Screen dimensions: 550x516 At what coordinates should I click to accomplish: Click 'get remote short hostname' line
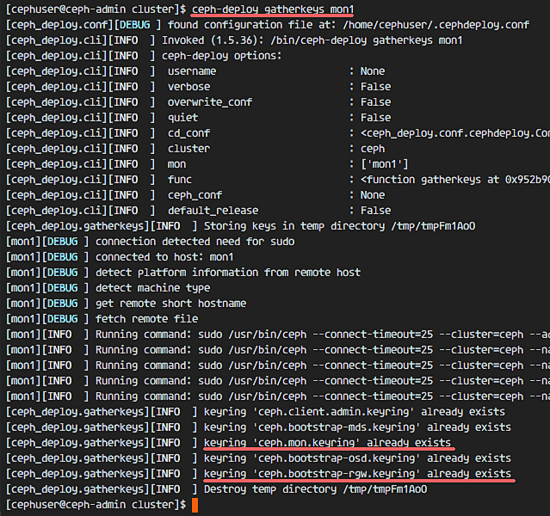[x=171, y=303]
